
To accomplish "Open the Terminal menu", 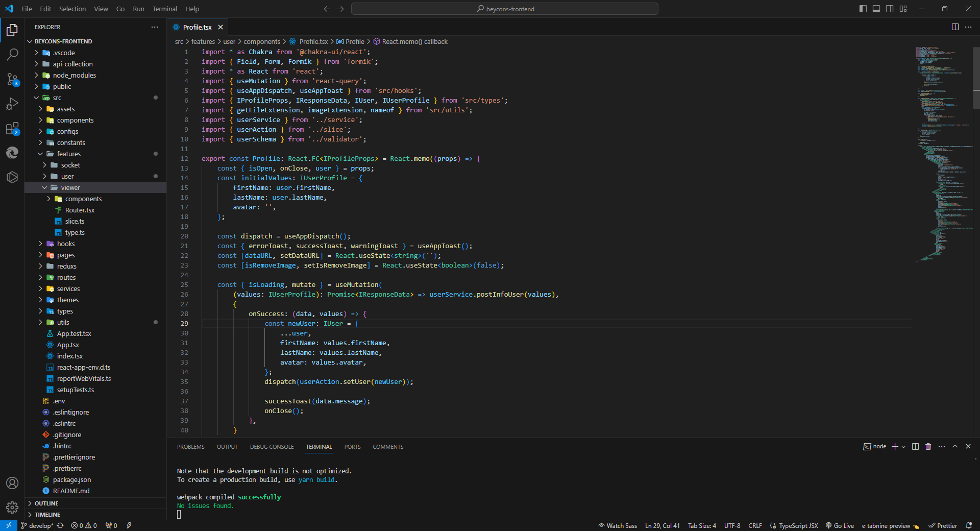I will click(x=164, y=9).
